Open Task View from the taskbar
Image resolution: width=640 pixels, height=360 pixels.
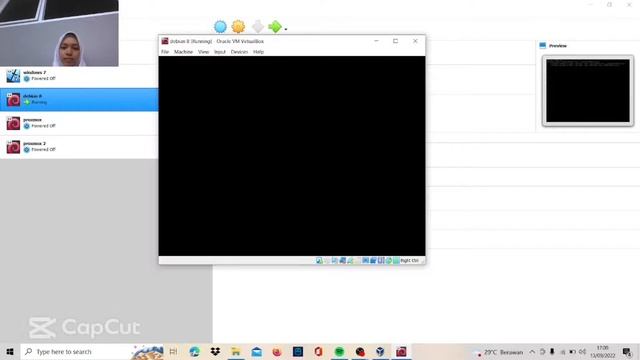pyautogui.click(x=173, y=351)
